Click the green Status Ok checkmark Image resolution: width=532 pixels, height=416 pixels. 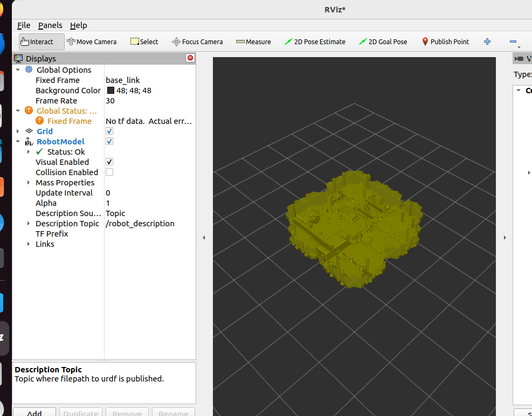[40, 151]
